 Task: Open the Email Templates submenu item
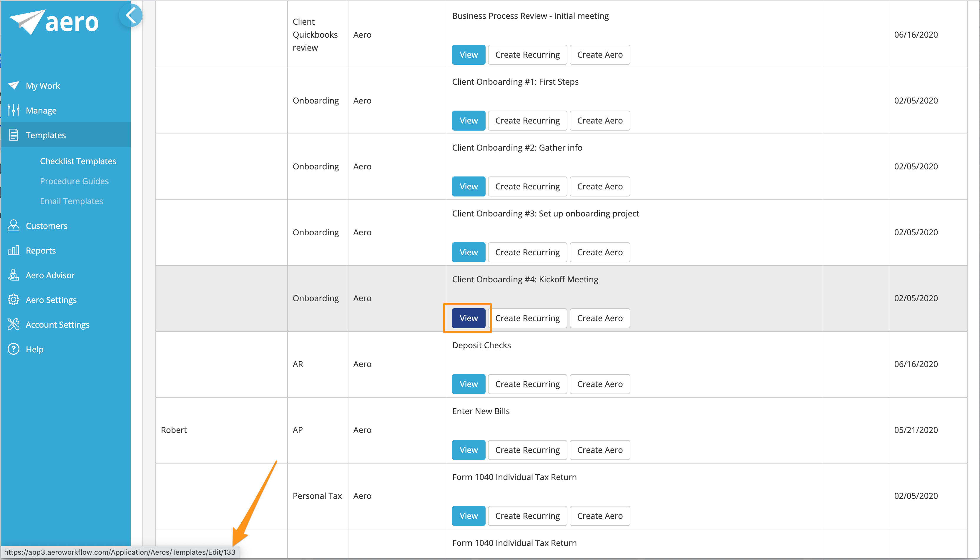click(x=72, y=201)
